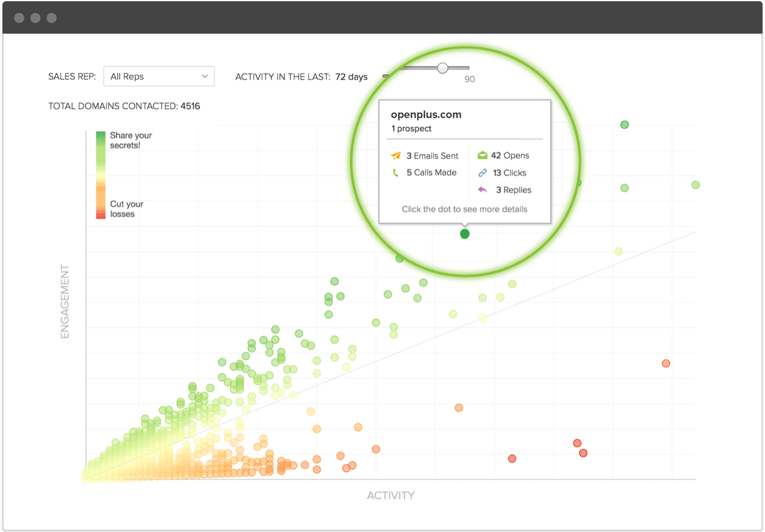Click the '1 prospect' text in tooltip
Image resolution: width=765 pixels, height=532 pixels.
tap(411, 129)
